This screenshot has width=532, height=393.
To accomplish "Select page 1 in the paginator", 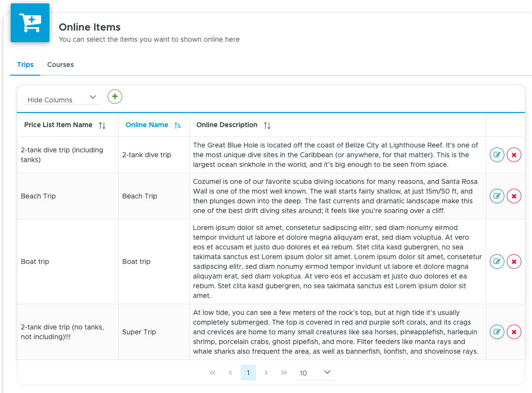I will [248, 373].
